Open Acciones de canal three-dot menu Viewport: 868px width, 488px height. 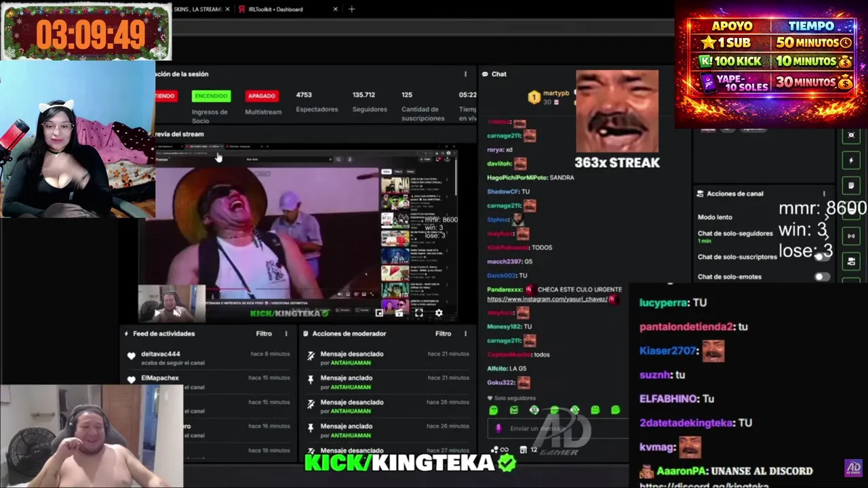point(824,194)
